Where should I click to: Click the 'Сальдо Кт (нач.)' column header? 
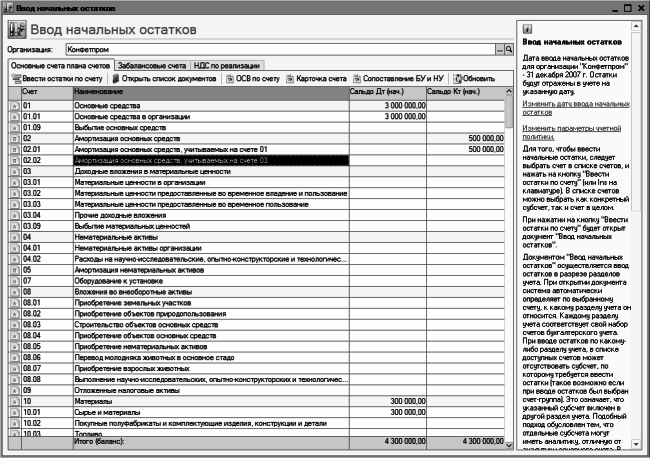click(466, 92)
